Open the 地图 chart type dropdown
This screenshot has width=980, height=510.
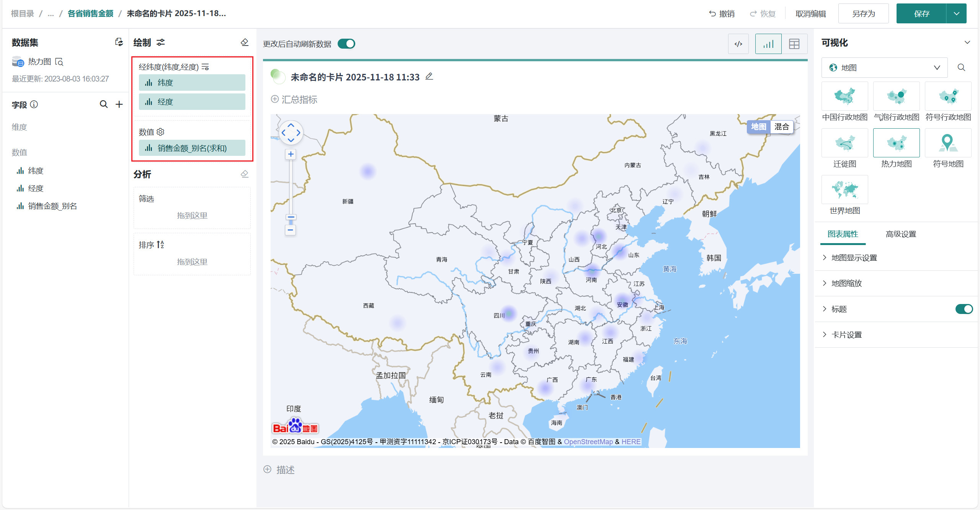884,68
